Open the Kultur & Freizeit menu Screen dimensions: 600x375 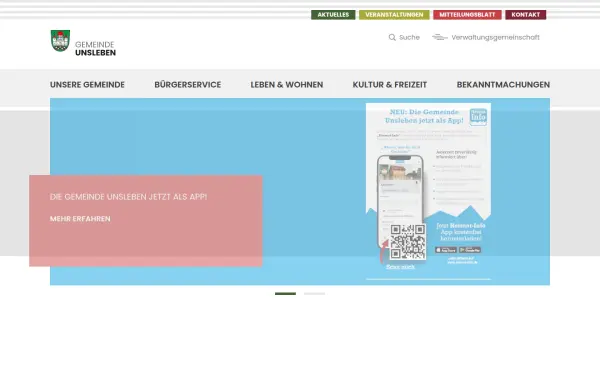tap(390, 85)
